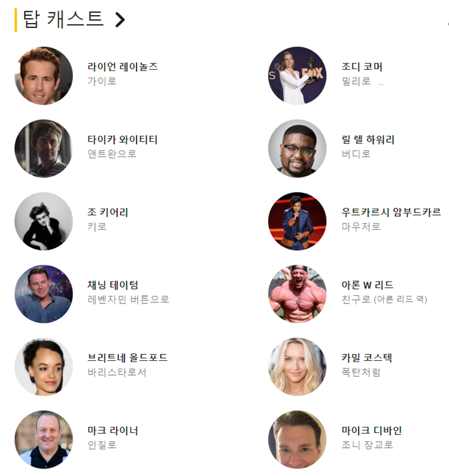This screenshot has width=449, height=476.
Task: Click the 릴 렐 하워리 name link
Action: click(368, 140)
